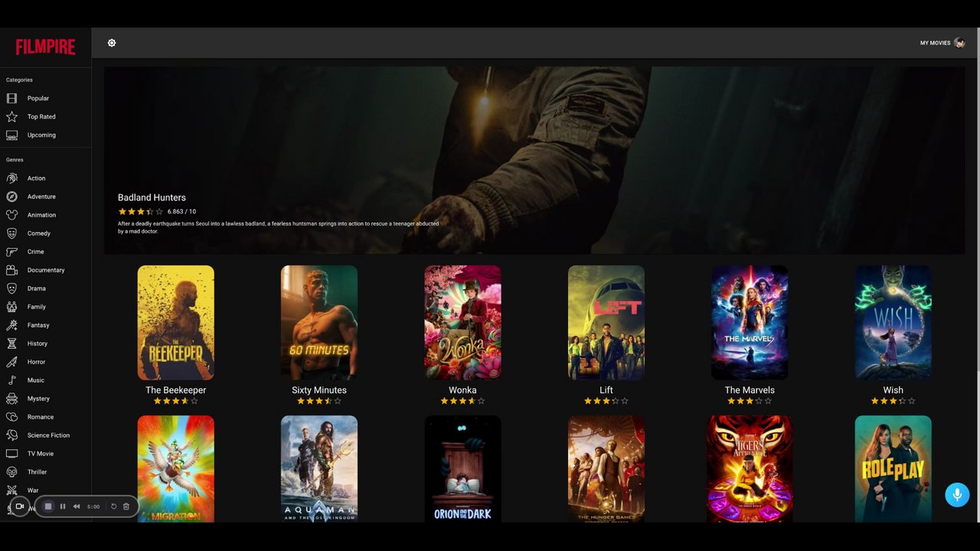Click the 5:00 recording timer
The width and height of the screenshot is (980, 551).
click(93, 507)
